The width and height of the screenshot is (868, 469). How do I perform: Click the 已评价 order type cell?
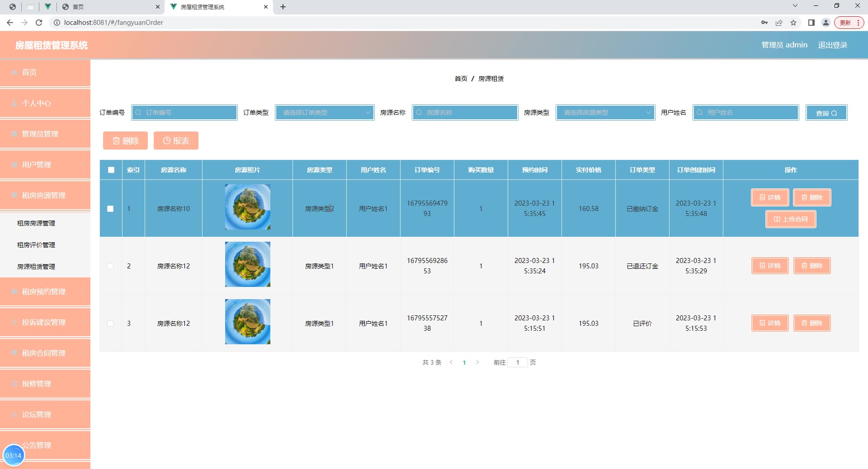tap(642, 324)
